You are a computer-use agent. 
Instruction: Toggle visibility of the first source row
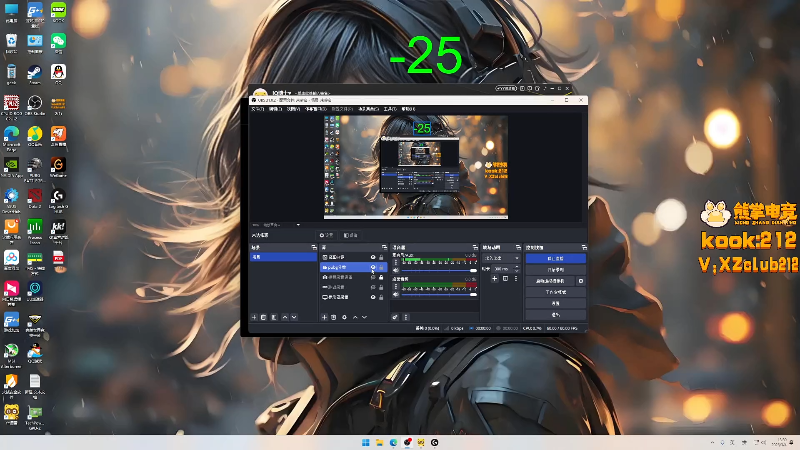(x=373, y=257)
